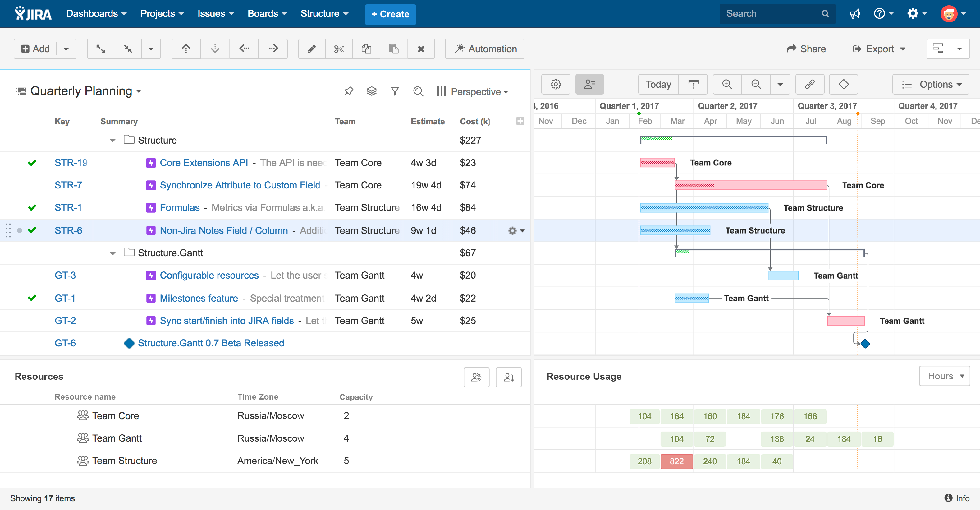The width and height of the screenshot is (980, 510).
Task: Click the move down arrow icon
Action: click(215, 49)
